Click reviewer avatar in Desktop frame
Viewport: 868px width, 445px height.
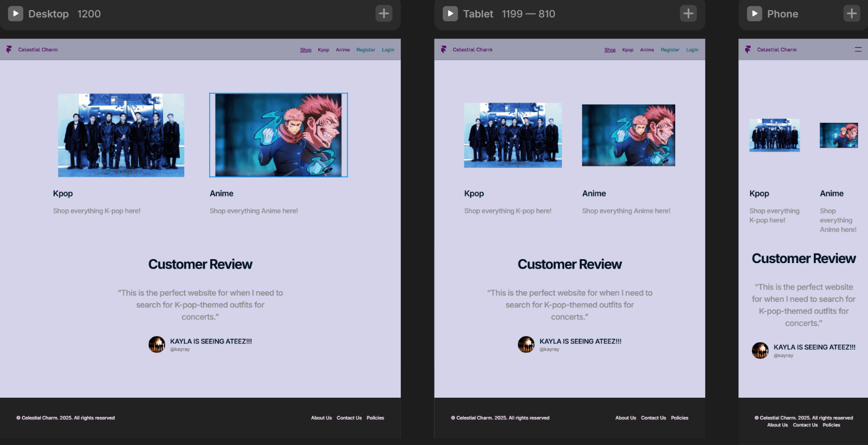point(157,344)
